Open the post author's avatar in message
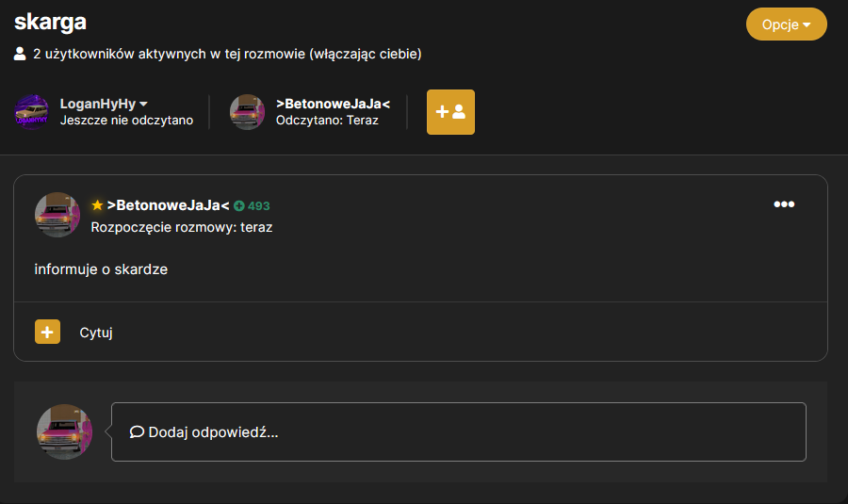848x504 pixels. 57,215
